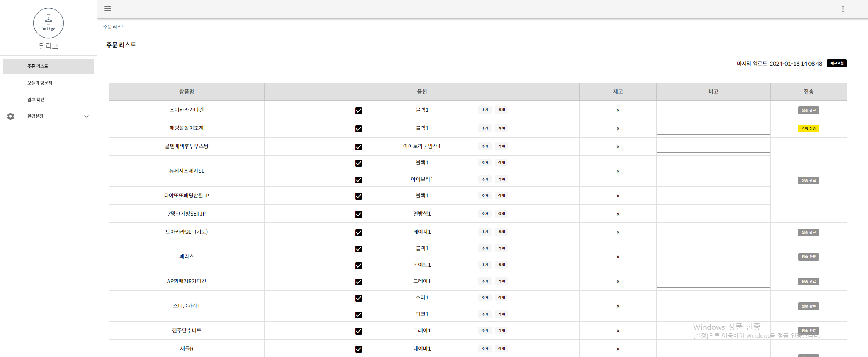The height and width of the screenshot is (357, 868).
Task: Click 추가 next to 연밤색1
Action: point(485,214)
